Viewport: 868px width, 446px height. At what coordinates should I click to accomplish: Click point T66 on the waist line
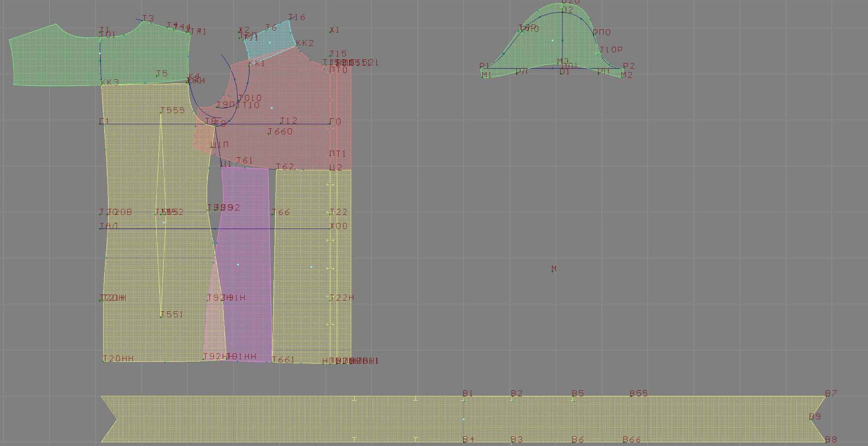pyautogui.click(x=273, y=214)
